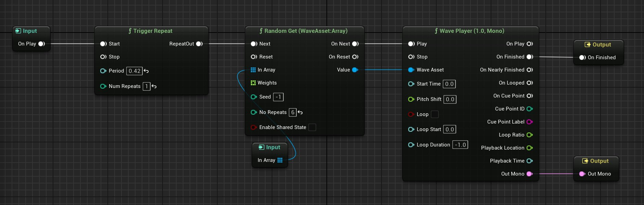The image size is (644, 205).
Task: Click the On Play output pin on Input node
Action: [41, 44]
